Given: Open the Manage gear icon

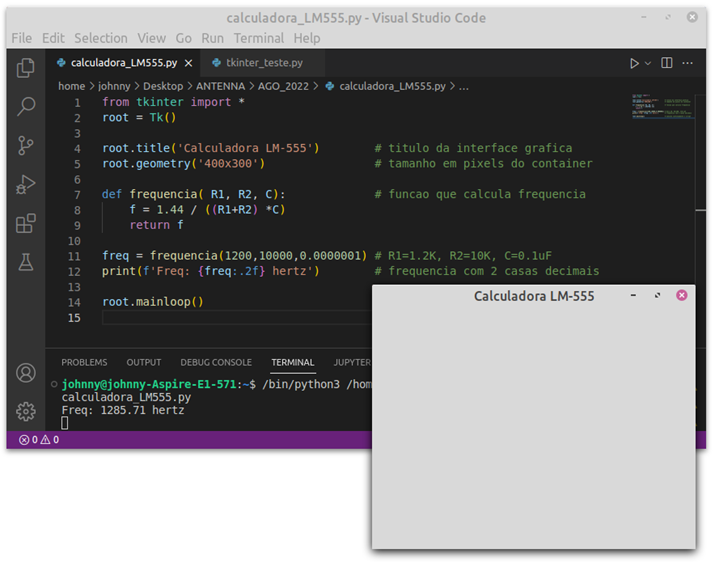Looking at the screenshot, I should tap(26, 411).
